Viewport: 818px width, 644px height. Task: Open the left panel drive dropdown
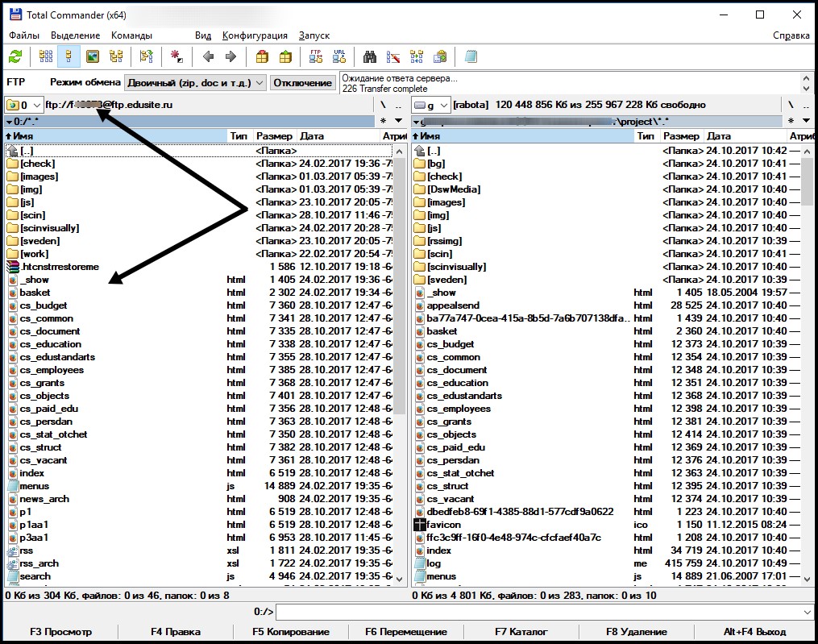(23, 105)
